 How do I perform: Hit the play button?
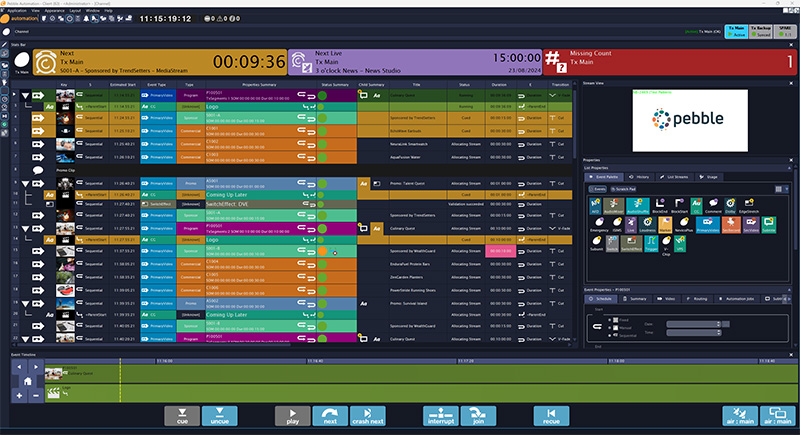292,416
